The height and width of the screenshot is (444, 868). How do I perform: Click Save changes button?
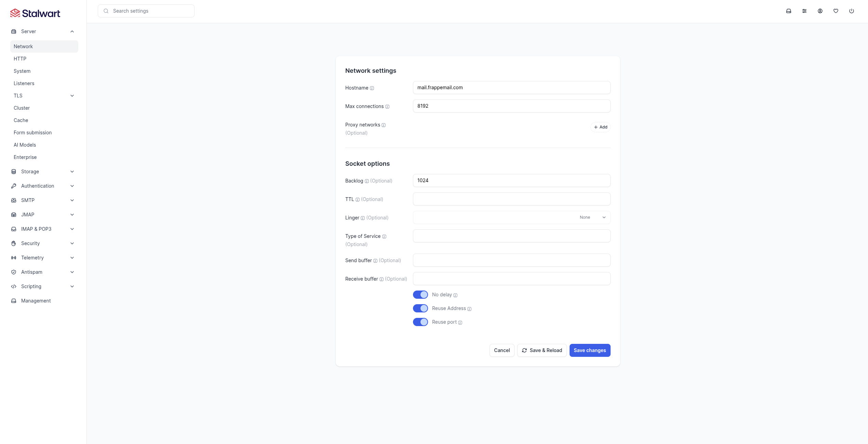pos(589,350)
